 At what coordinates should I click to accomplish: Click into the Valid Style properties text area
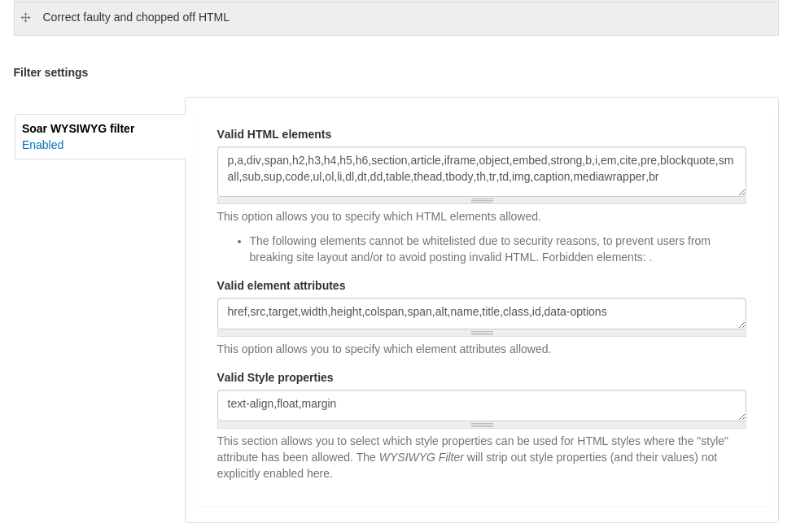click(x=481, y=405)
